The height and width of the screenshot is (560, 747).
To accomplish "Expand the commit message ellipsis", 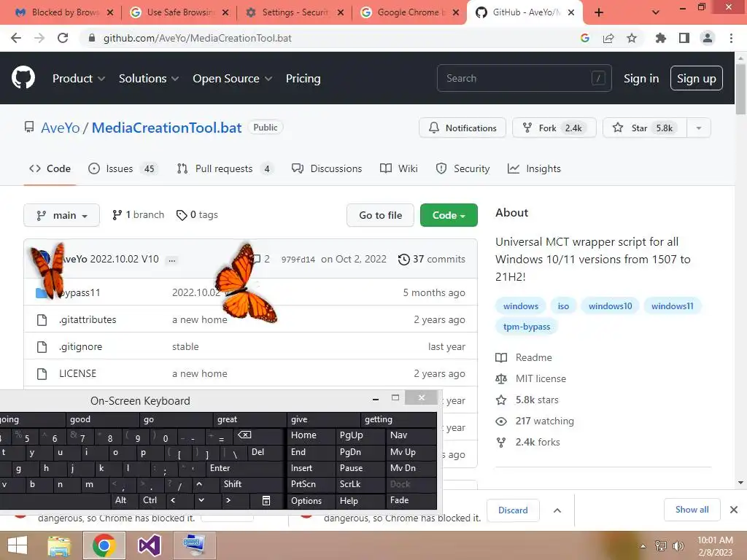I will click(172, 260).
